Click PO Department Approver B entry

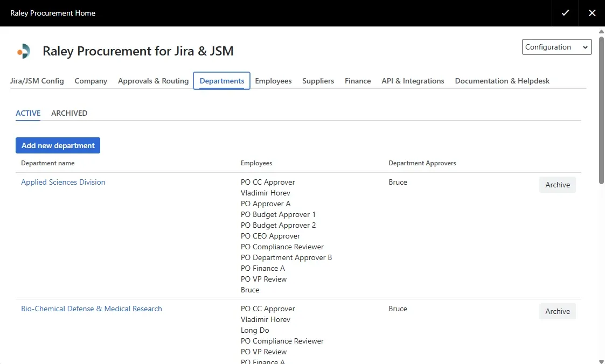[x=286, y=257]
